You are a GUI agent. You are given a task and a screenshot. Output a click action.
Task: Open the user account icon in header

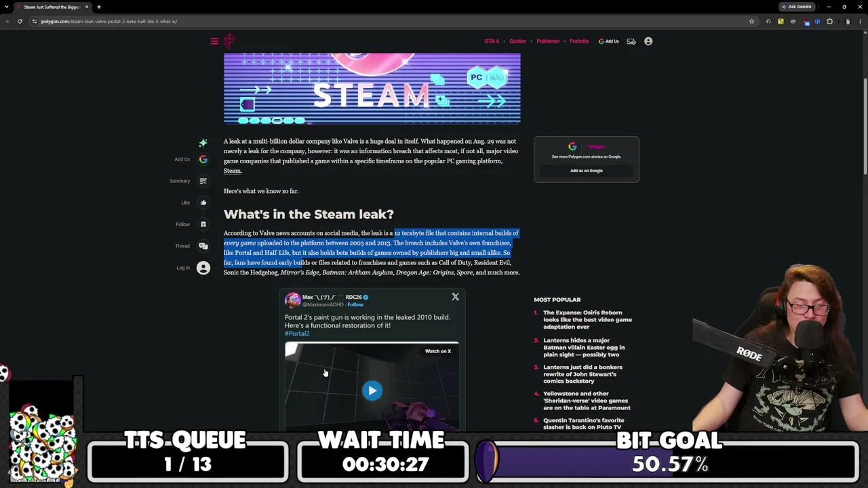648,41
